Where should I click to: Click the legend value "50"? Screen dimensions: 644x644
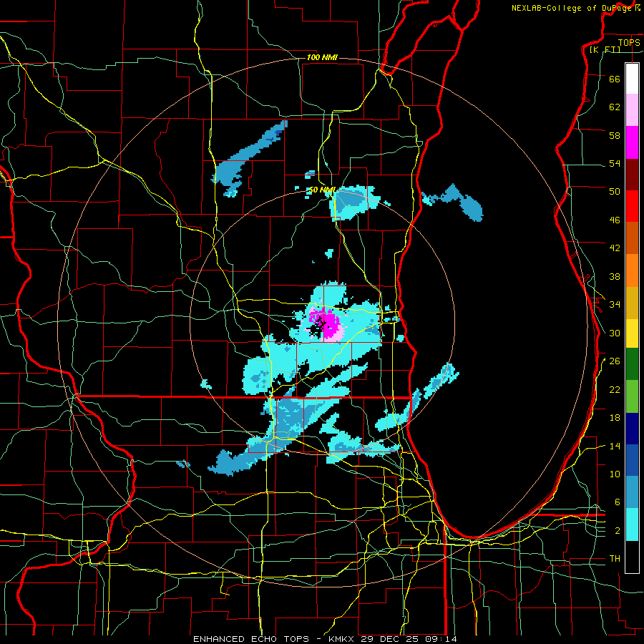pyautogui.click(x=615, y=192)
